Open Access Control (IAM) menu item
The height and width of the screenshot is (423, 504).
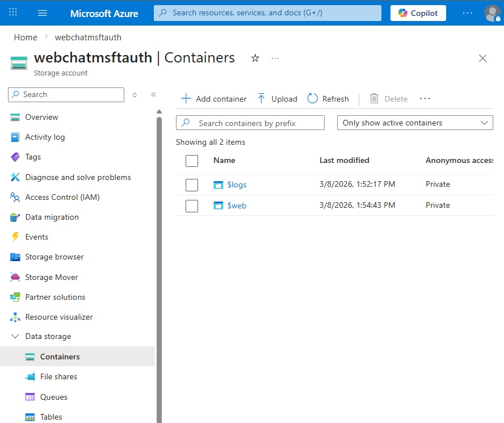(x=62, y=197)
